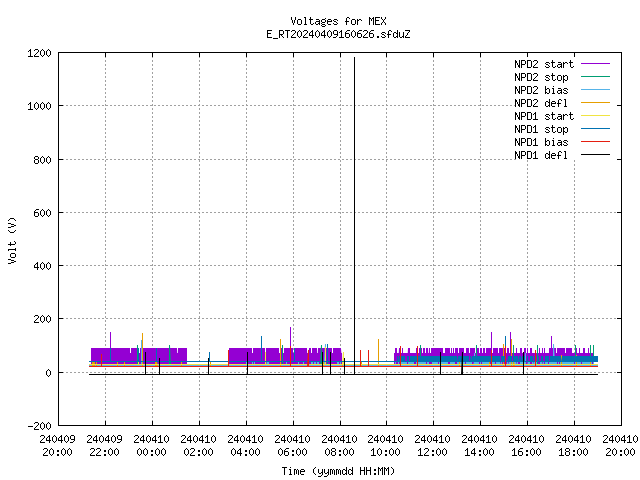
Task: Click the '240410 02:00' x-axis tick label
Action: pos(198,446)
